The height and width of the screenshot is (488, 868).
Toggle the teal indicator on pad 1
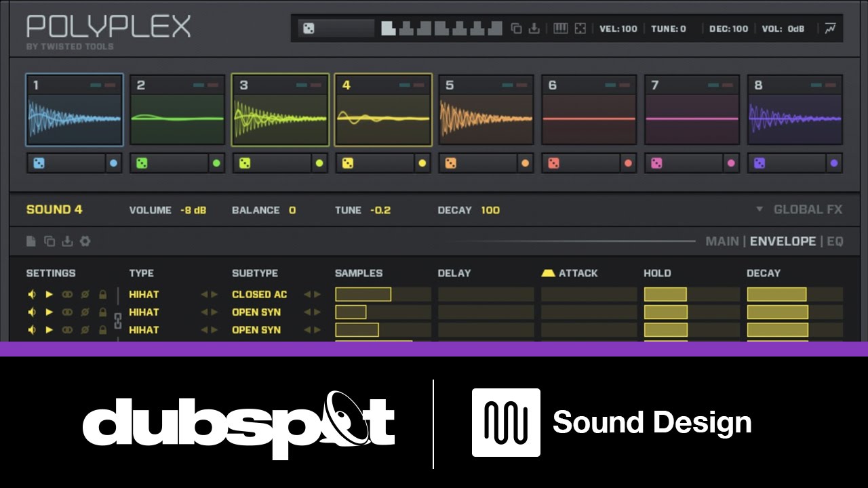(95, 85)
